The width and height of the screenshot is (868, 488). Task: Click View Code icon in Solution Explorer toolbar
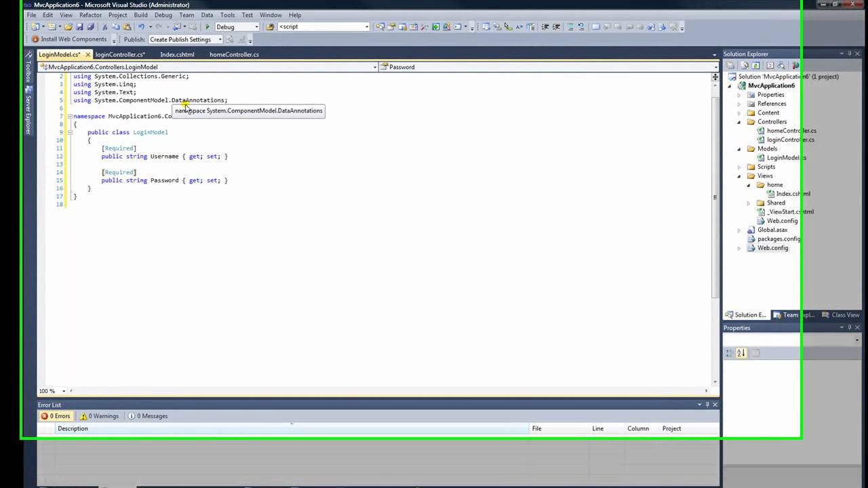click(770, 65)
